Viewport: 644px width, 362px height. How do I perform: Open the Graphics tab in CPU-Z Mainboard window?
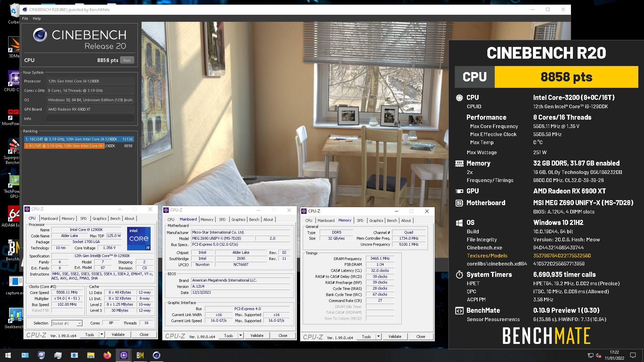point(238,220)
